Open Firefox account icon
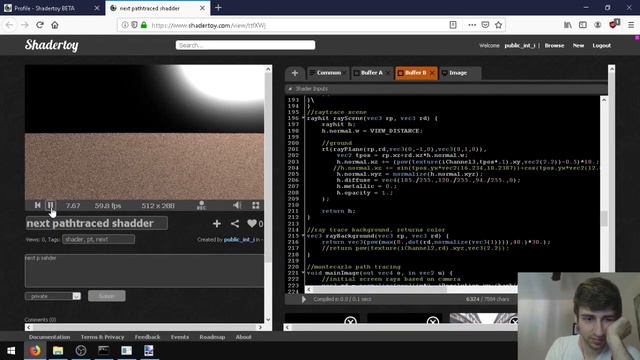The image size is (640, 360). (x=598, y=25)
